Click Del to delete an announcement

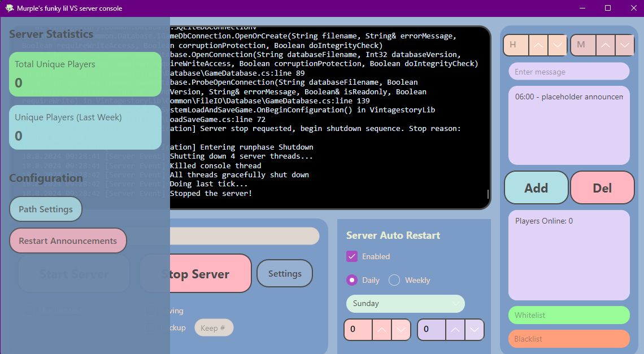coord(602,188)
